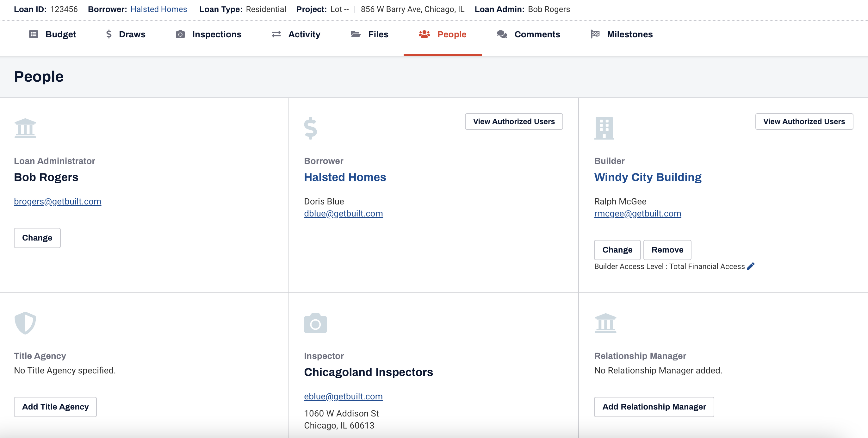Switch to the Milestones tab
The image size is (868, 438).
[622, 34]
